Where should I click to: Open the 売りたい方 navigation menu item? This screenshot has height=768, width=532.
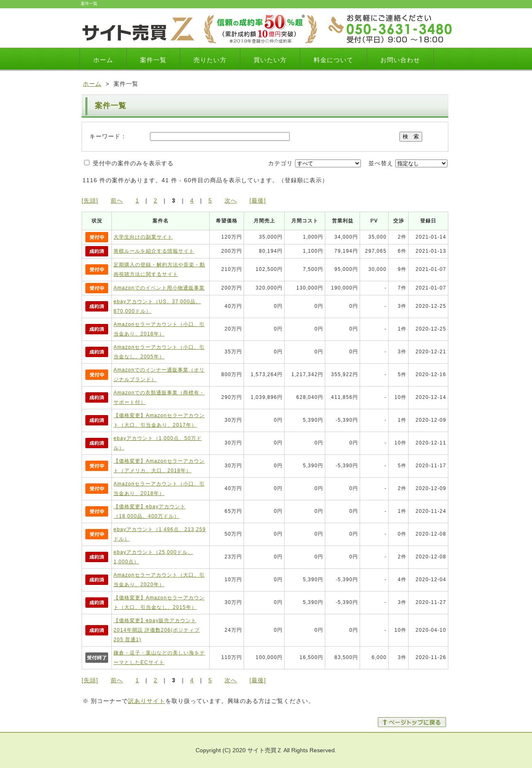coord(210,60)
